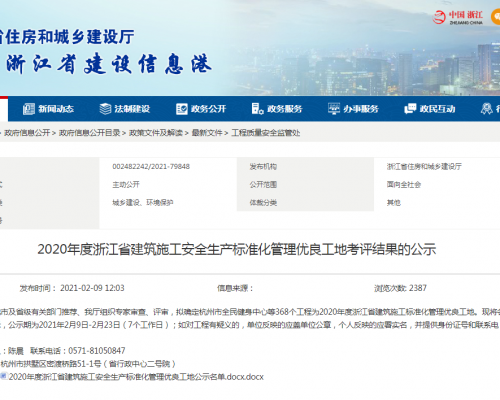This screenshot has height=400, width=500.
Task: Click the 主动公开 value cell
Action: point(126,184)
